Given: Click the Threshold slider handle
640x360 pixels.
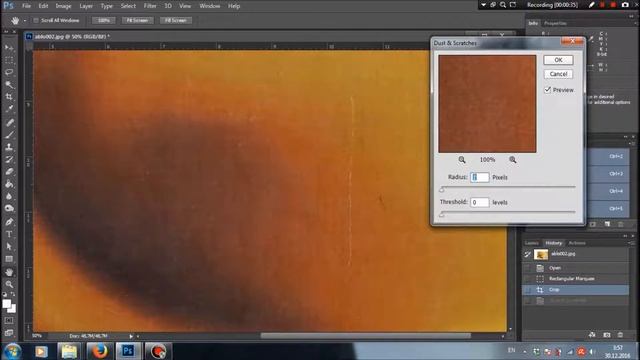Looking at the screenshot, I should coord(442,214).
